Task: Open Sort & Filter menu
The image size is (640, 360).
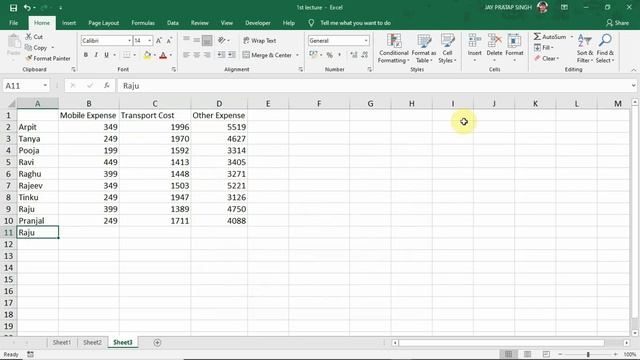Action: click(584, 49)
